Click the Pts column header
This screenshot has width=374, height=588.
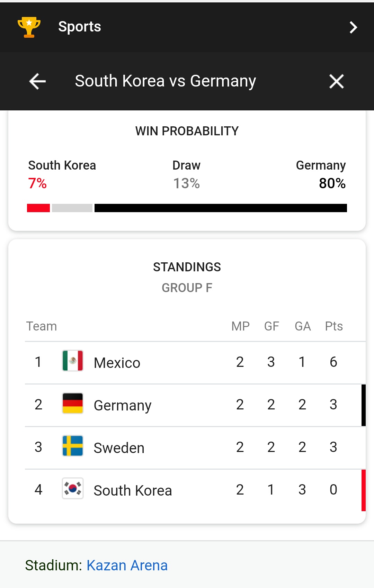pyautogui.click(x=334, y=326)
